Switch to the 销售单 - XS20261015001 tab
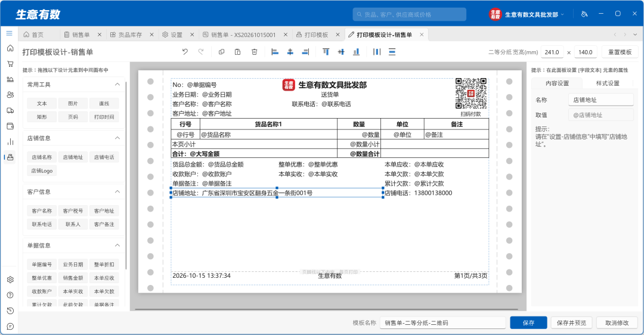This screenshot has width=644, height=335. pyautogui.click(x=240, y=35)
